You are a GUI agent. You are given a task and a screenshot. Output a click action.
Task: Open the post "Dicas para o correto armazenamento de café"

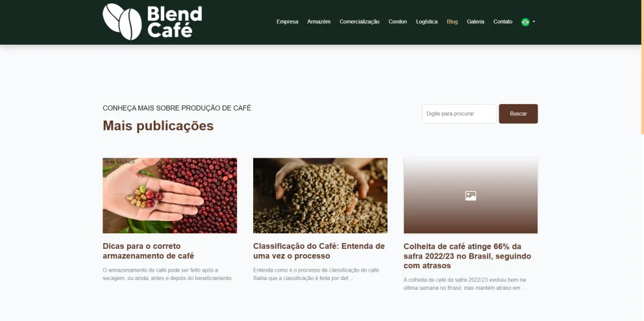148,251
